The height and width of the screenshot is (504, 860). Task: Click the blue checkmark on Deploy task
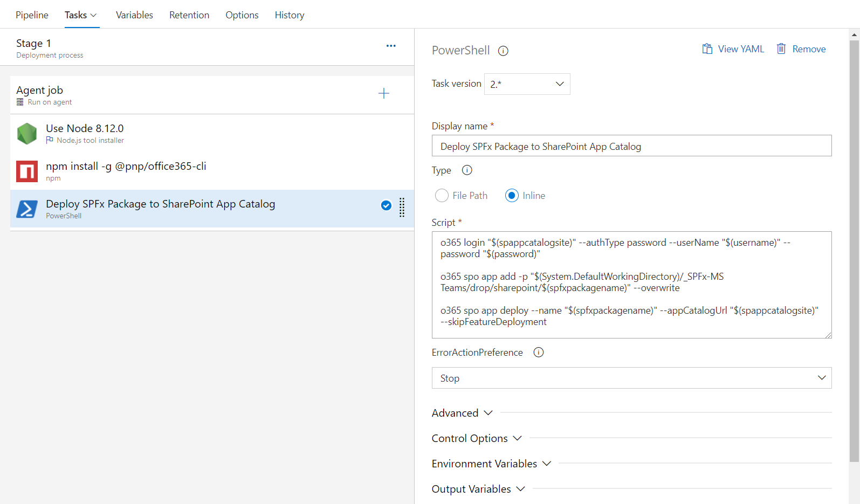[x=386, y=205]
